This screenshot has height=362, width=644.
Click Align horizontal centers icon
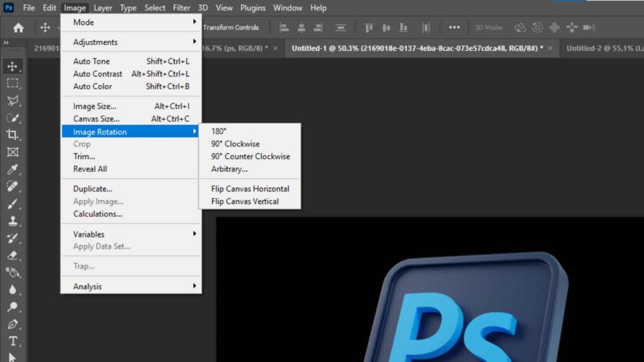click(301, 28)
